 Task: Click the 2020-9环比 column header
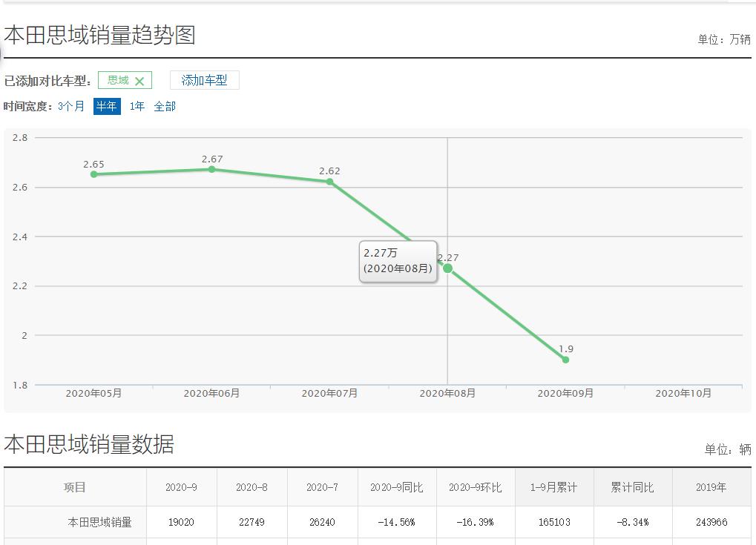coord(476,487)
